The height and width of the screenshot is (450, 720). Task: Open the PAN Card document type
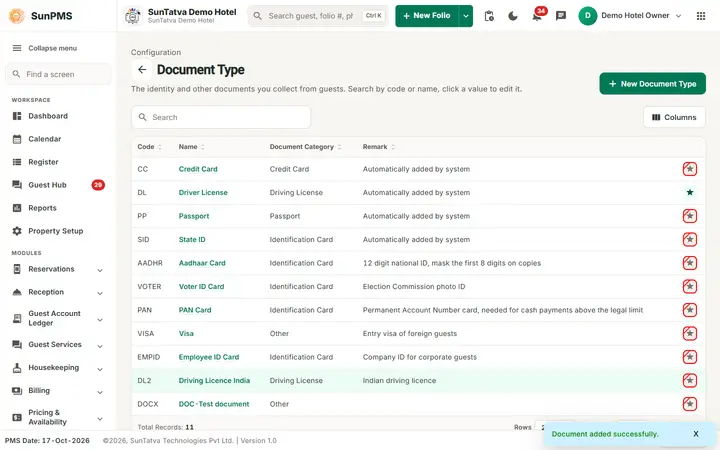195,310
